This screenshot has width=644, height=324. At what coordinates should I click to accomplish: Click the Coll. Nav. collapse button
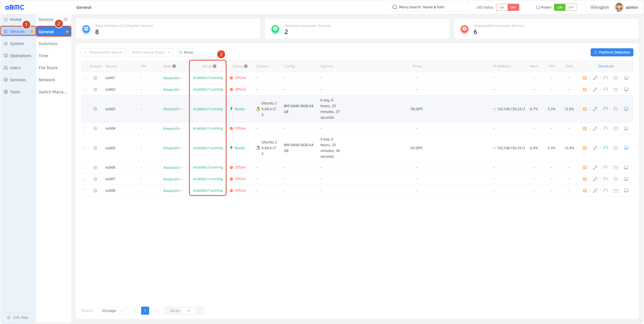(x=18, y=317)
